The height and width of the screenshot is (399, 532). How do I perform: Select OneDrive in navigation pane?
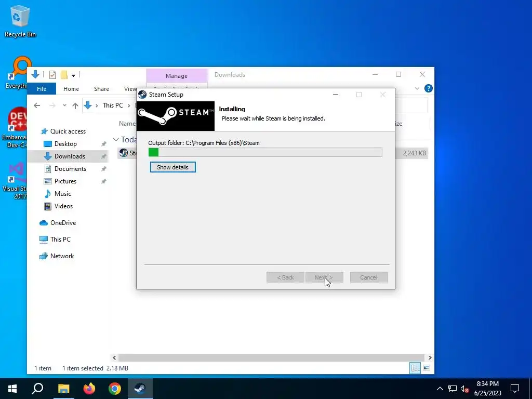click(63, 223)
